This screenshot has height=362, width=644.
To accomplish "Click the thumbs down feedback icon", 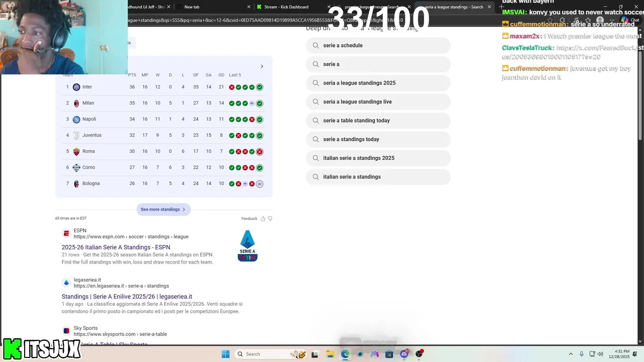I will pyautogui.click(x=270, y=219).
